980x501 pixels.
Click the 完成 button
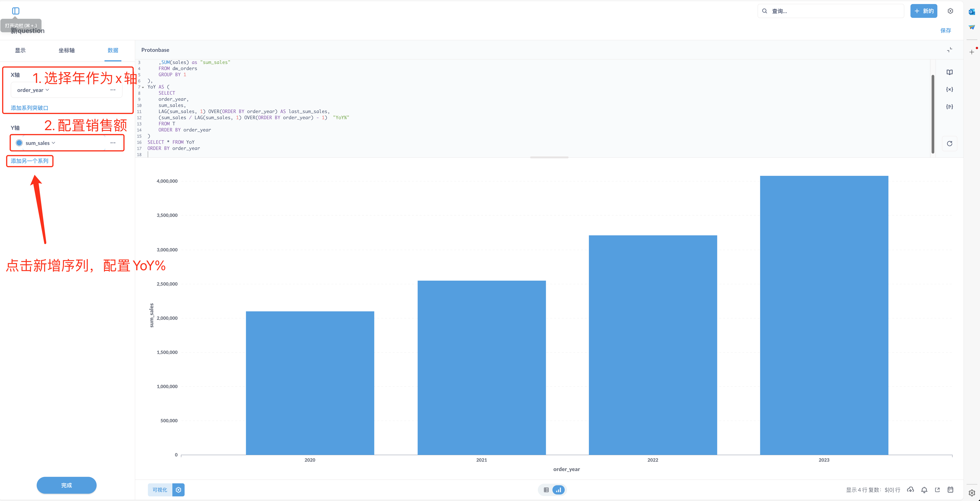(67, 485)
